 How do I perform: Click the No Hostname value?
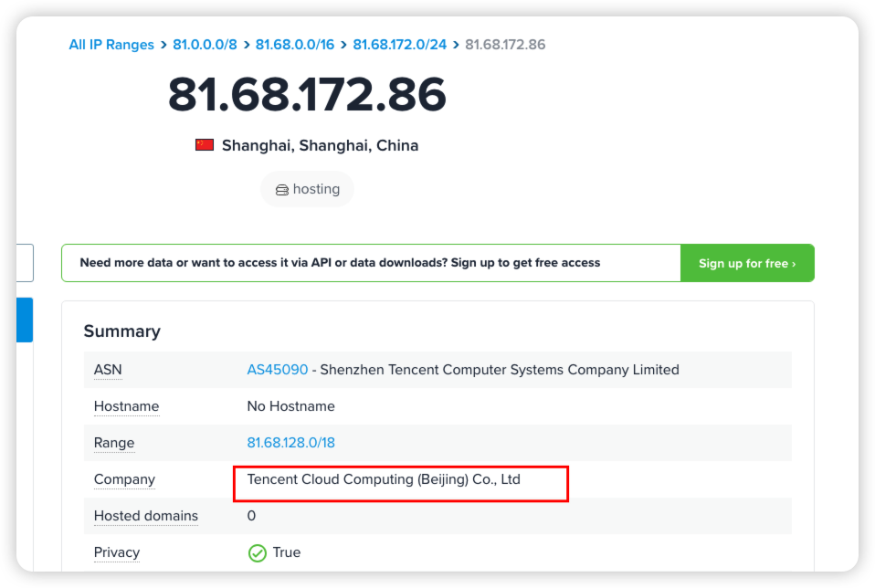[x=290, y=406]
